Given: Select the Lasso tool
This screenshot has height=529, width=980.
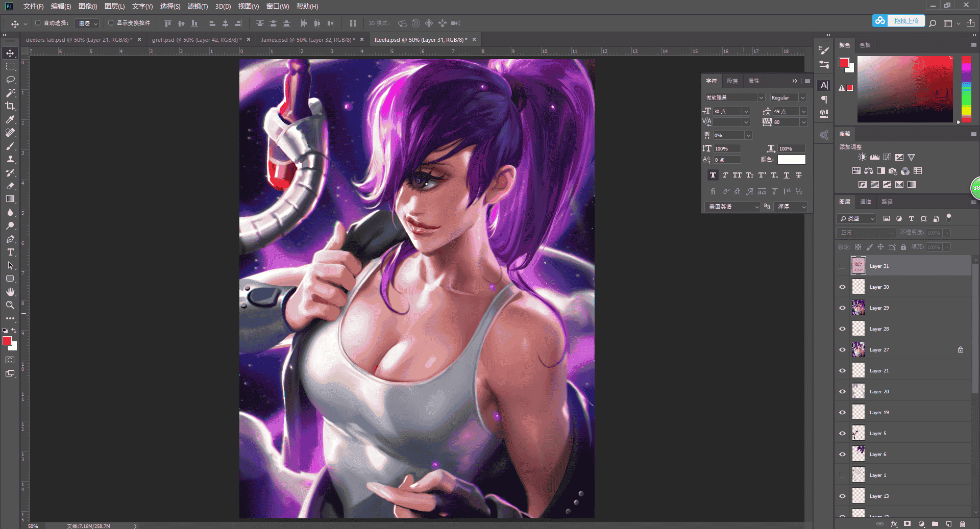Looking at the screenshot, I should 10,80.
